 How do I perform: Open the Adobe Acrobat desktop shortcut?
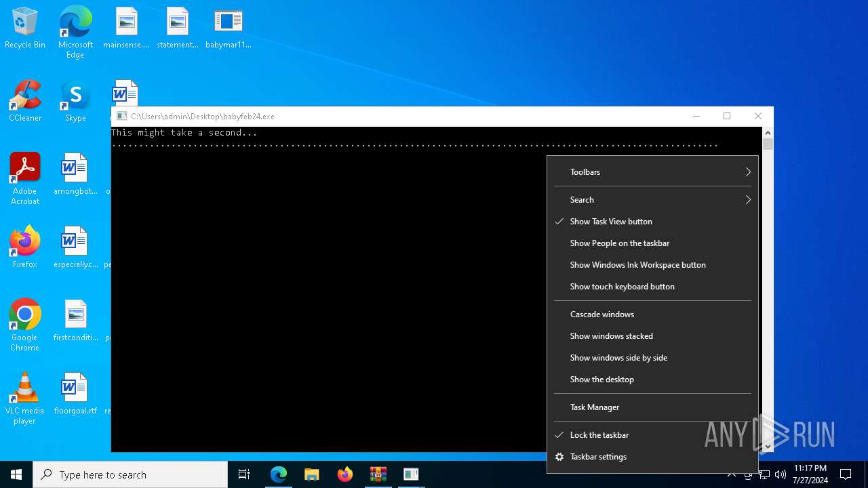25,179
